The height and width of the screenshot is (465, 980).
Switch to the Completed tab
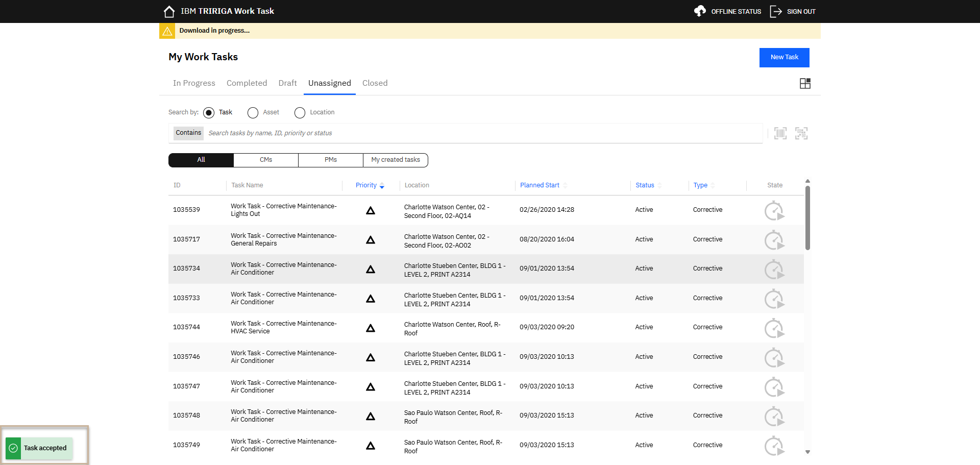pyautogui.click(x=247, y=83)
